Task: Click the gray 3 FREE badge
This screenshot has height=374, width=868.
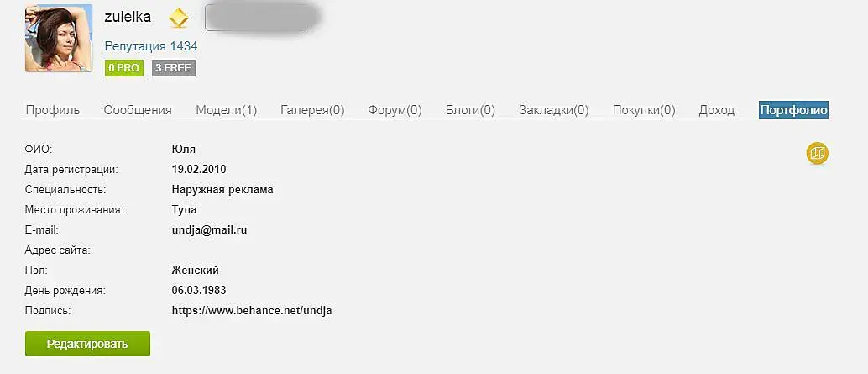Action: click(173, 68)
